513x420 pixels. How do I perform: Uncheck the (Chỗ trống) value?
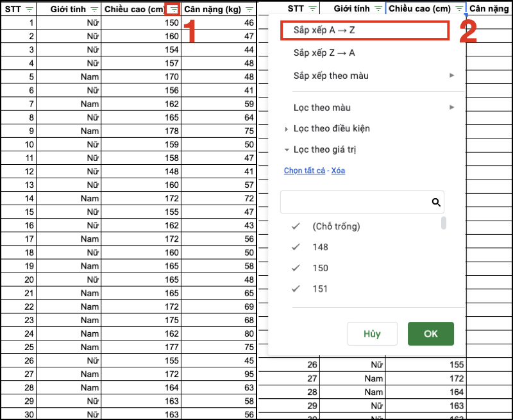pos(296,226)
